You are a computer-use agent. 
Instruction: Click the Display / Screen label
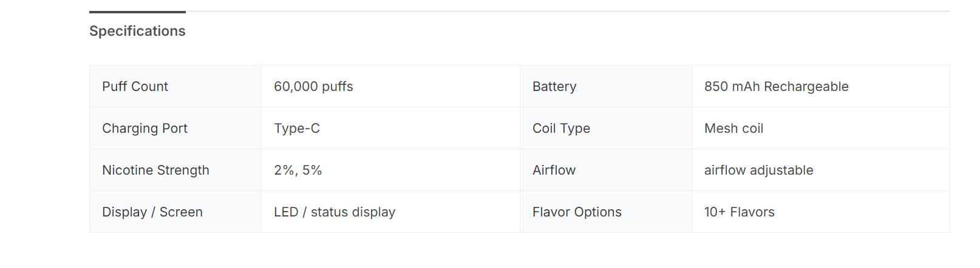(152, 212)
